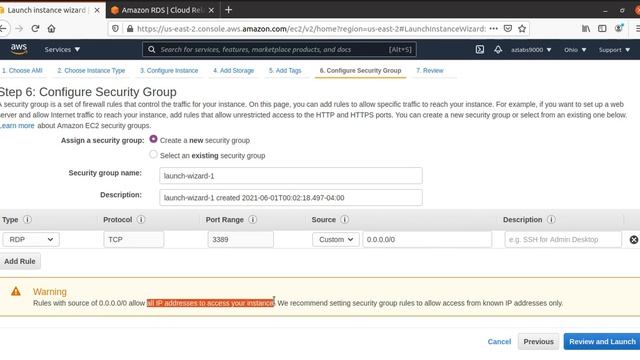Go to step 4 Add Storage
The image size is (640, 360).
[233, 71]
